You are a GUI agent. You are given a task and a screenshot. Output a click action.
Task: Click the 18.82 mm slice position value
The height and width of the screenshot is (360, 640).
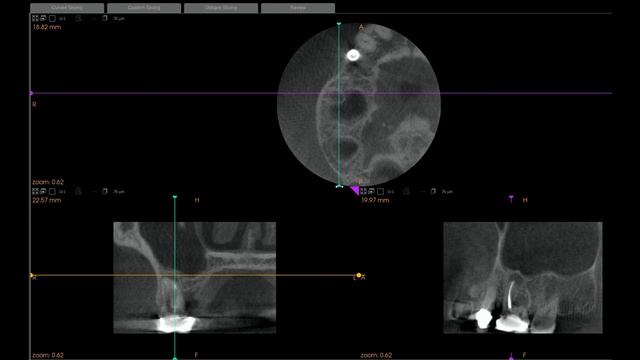(x=47, y=27)
